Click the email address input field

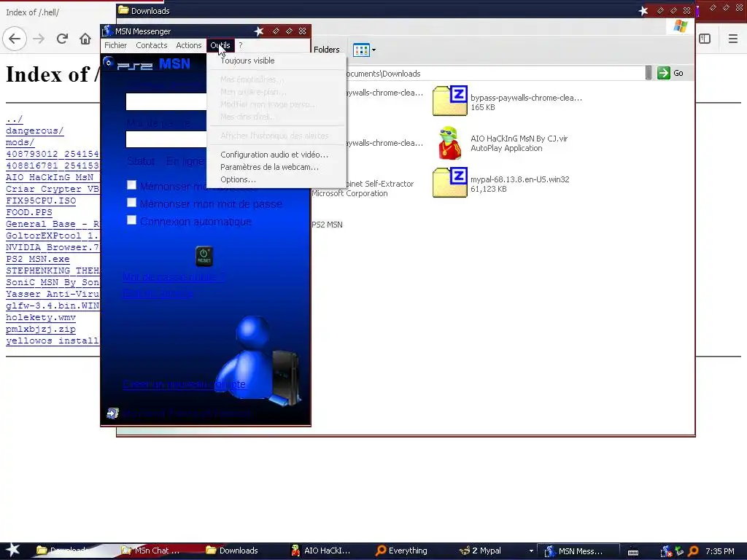point(166,102)
